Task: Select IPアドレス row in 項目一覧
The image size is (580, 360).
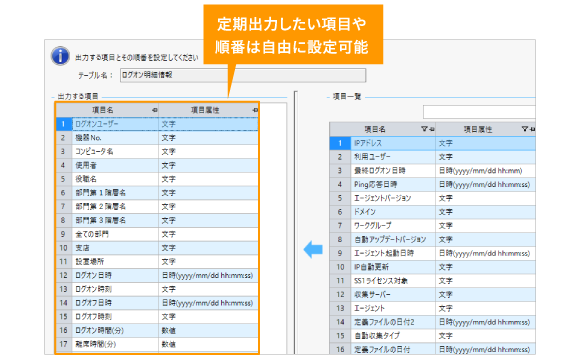Action: 432,143
